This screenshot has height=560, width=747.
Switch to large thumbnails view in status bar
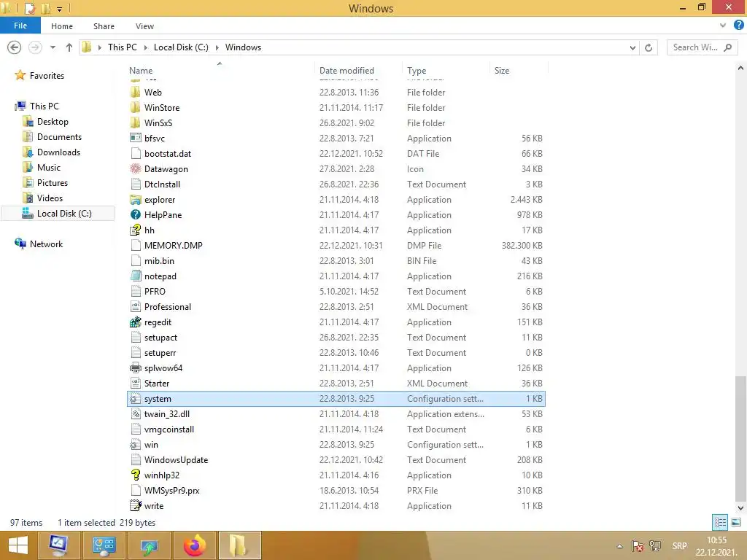coord(736,522)
